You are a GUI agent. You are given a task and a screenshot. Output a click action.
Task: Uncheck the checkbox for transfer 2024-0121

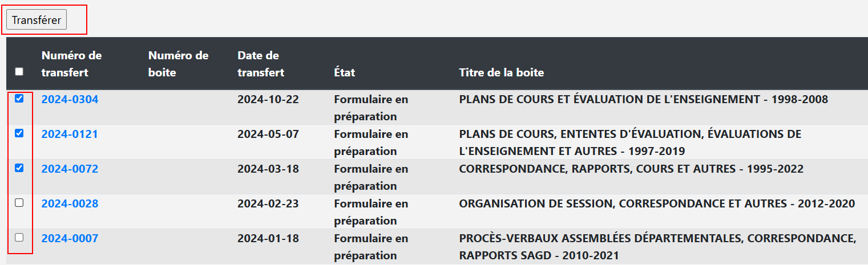[x=19, y=133]
